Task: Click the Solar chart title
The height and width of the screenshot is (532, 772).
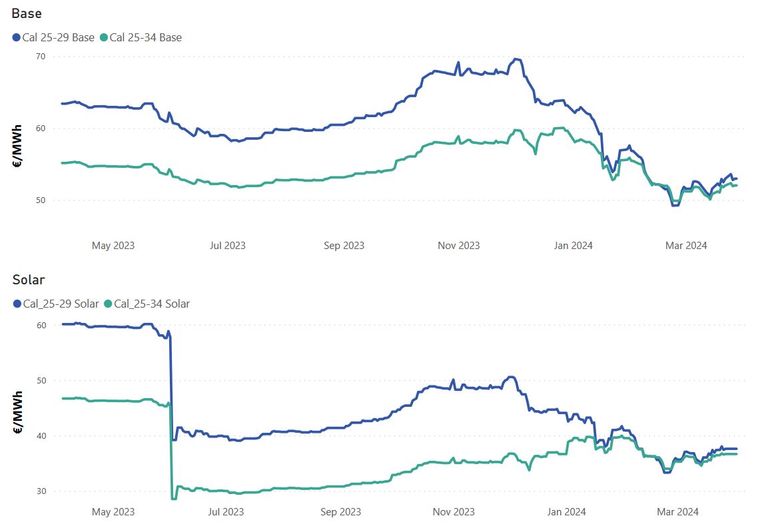Action: tap(29, 280)
